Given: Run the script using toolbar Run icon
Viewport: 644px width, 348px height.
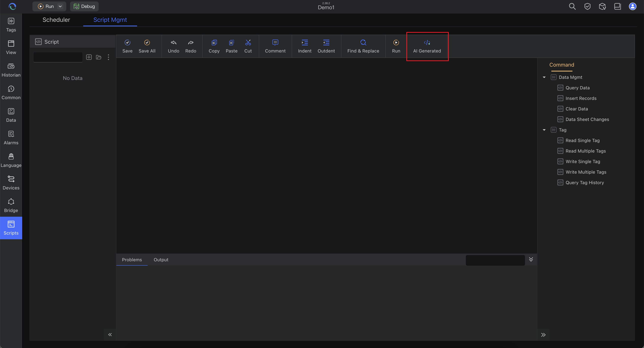Looking at the screenshot, I should click(396, 46).
